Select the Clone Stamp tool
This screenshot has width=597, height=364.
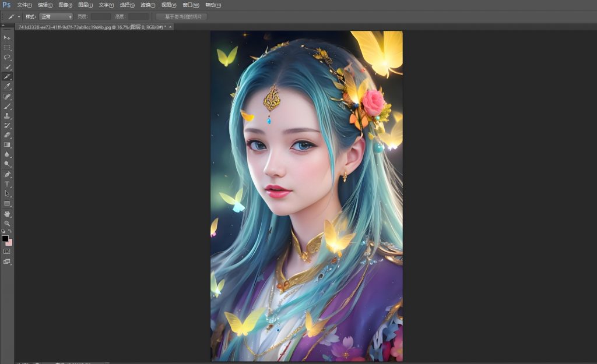[x=7, y=116]
